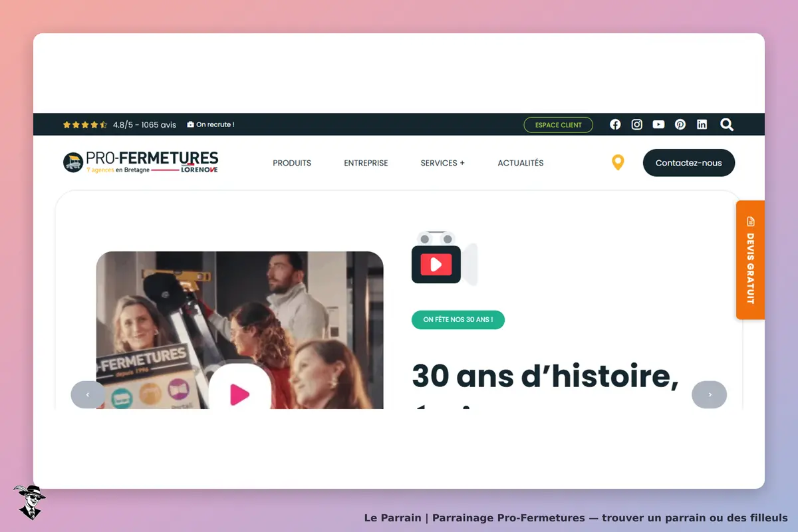Open the 4.8/5 – 1065 avis rating
Screen dimensions: 798x532
[x=144, y=124]
